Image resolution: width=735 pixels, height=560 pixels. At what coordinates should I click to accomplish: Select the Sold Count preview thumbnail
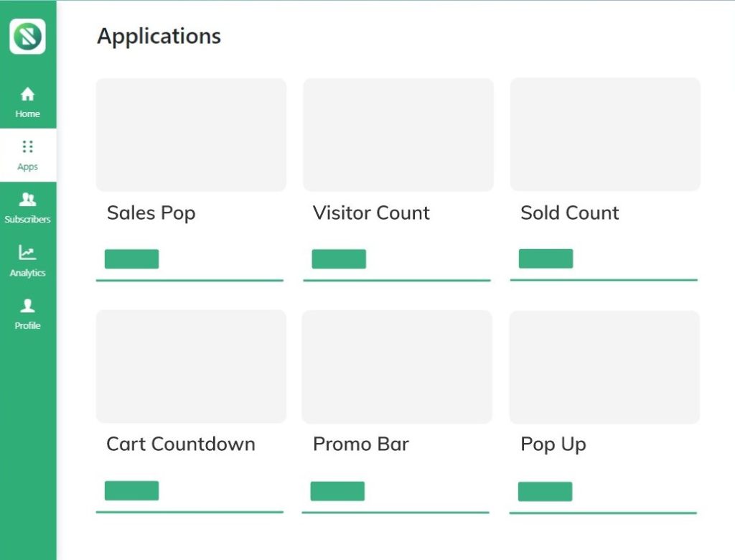pyautogui.click(x=605, y=134)
